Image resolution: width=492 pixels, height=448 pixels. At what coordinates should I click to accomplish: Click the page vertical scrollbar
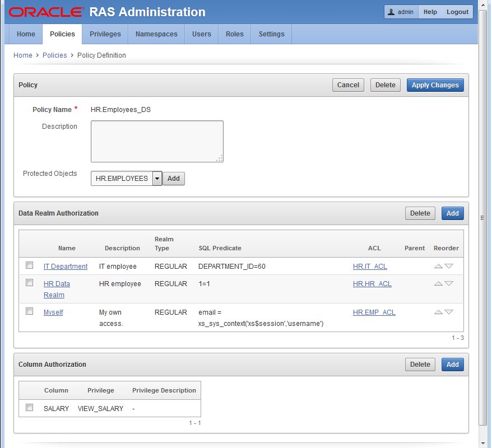pyautogui.click(x=483, y=218)
